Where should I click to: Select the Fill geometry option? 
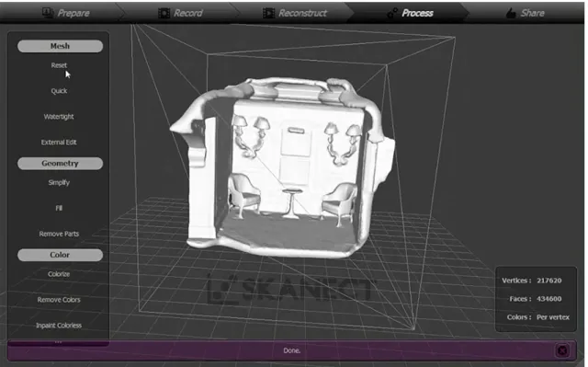coord(59,208)
